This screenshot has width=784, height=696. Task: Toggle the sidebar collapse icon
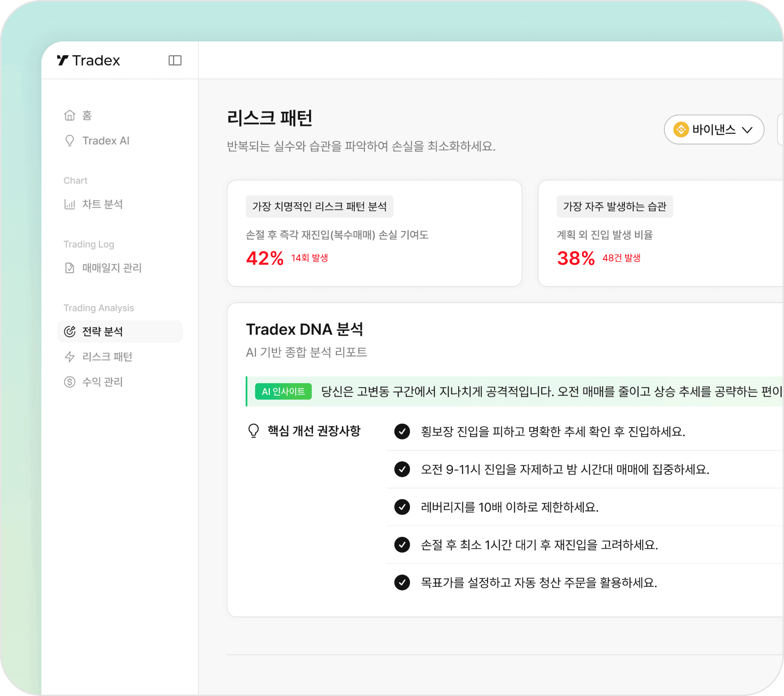pyautogui.click(x=175, y=60)
